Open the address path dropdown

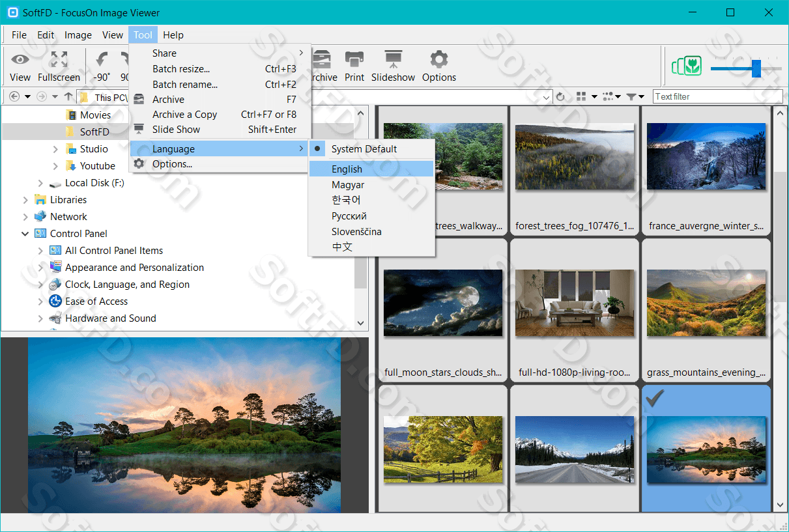coord(547,96)
